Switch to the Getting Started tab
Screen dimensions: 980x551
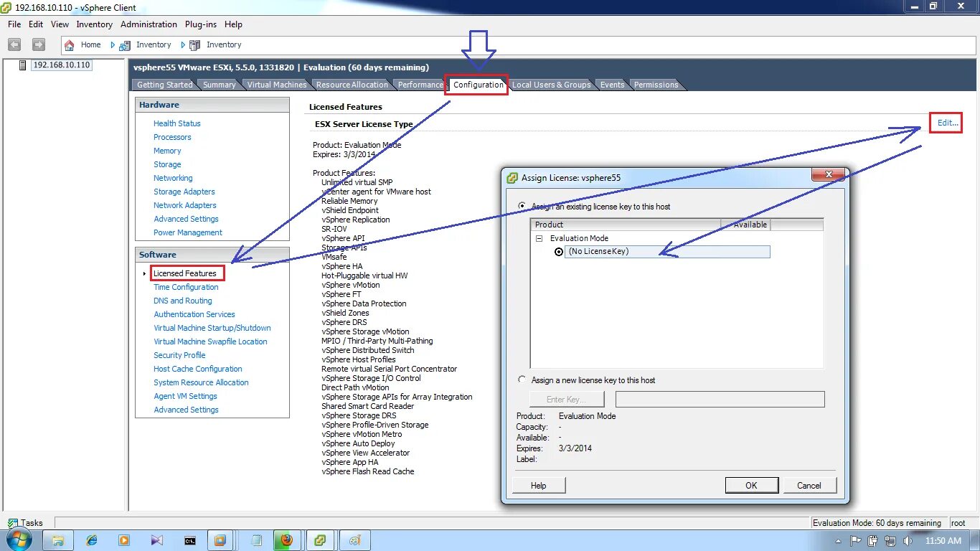click(x=165, y=85)
